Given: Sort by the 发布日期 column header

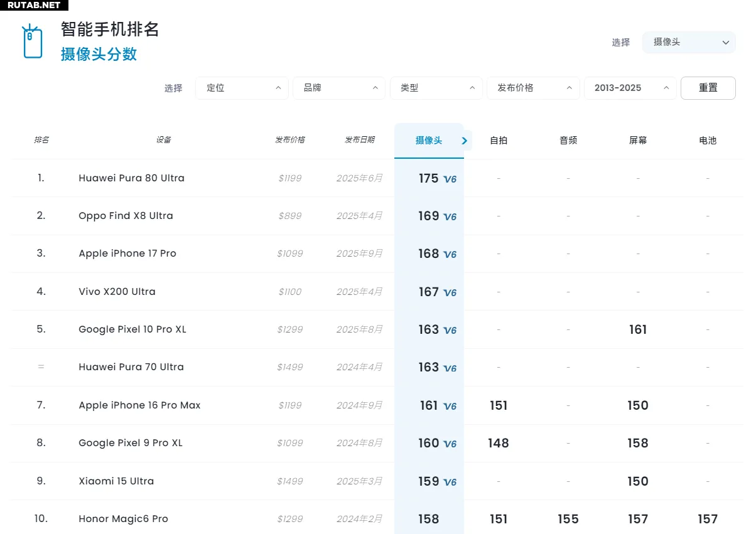Looking at the screenshot, I should coord(359,140).
